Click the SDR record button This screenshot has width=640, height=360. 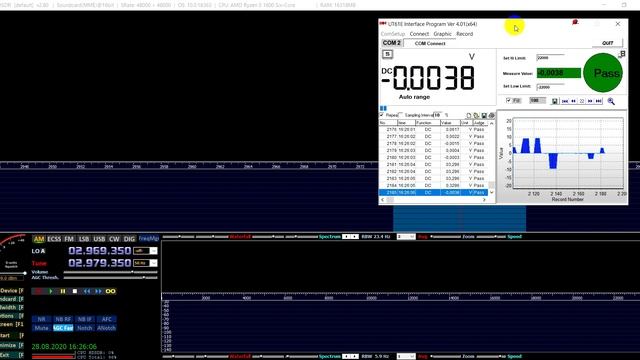pos(39,291)
